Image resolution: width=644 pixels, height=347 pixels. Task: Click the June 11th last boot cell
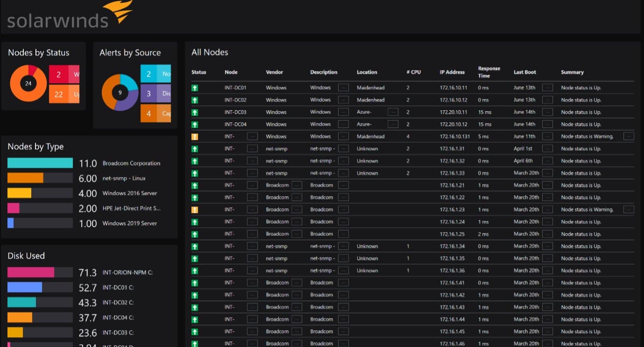[525, 136]
